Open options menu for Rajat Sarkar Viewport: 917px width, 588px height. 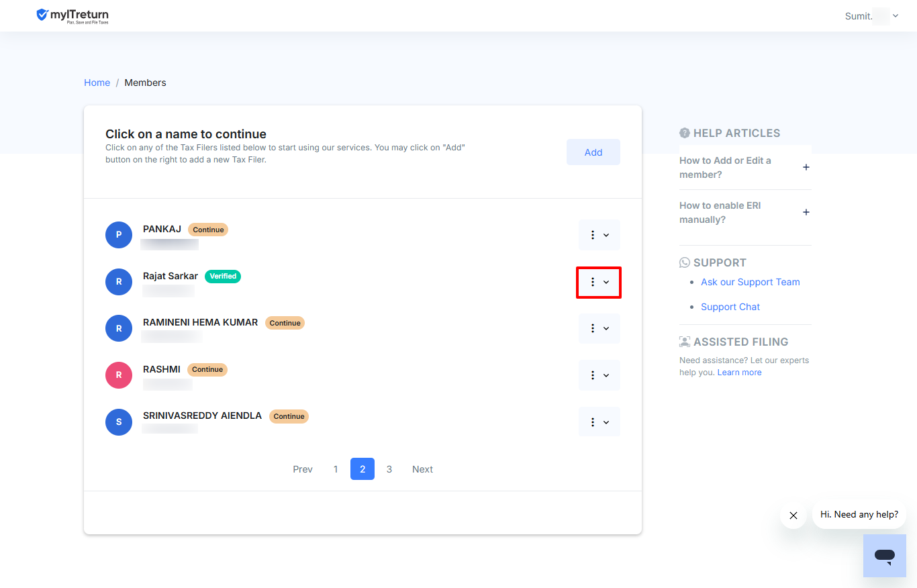coord(599,282)
